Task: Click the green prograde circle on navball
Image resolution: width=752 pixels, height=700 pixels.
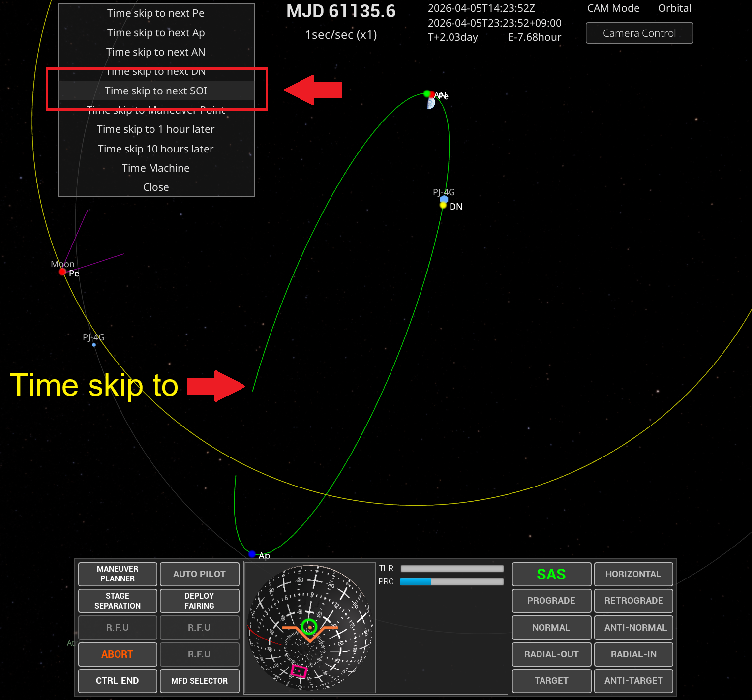Action: 309,626
